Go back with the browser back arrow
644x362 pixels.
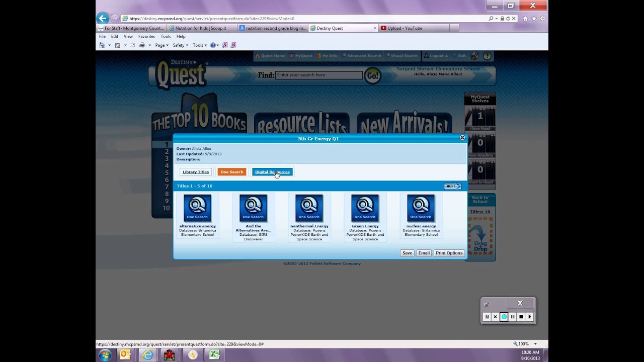(x=103, y=19)
